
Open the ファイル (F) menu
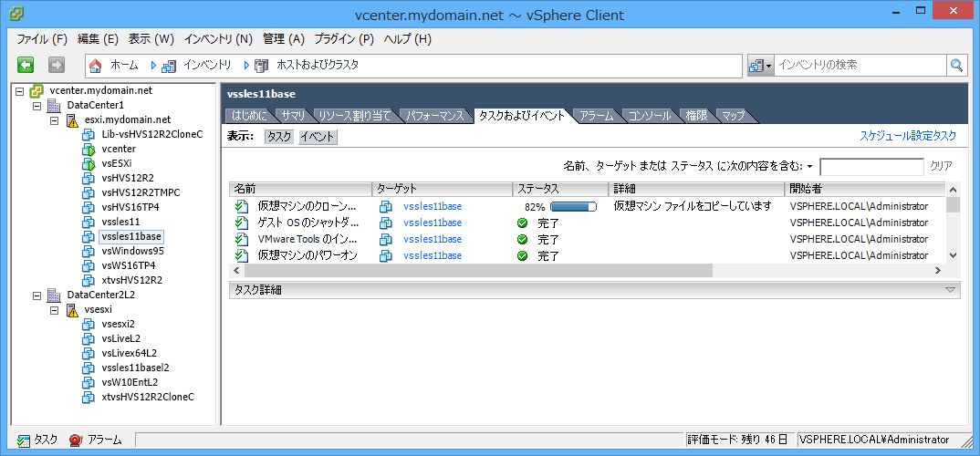(41, 39)
